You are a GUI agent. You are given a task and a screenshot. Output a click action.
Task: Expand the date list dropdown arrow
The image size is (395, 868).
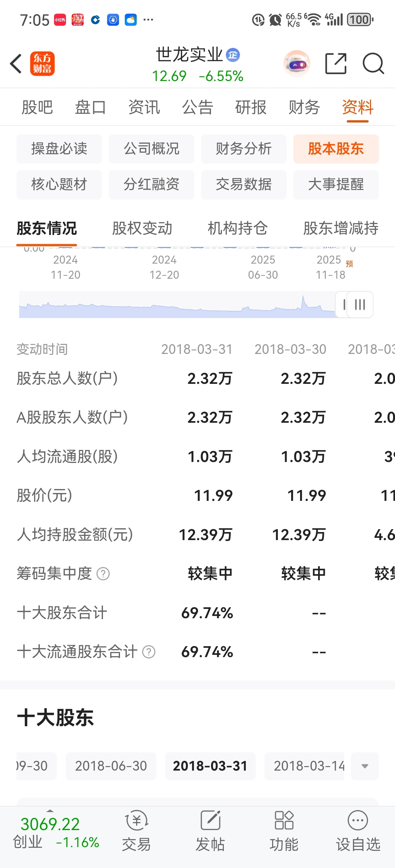[x=365, y=766]
